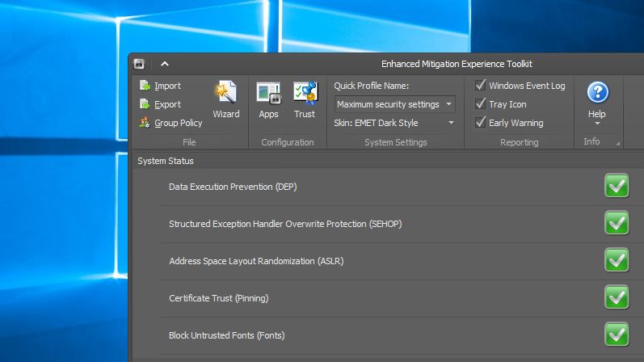This screenshot has width=644, height=362.
Task: Expand the Help dropdown arrow
Action: coord(597,124)
